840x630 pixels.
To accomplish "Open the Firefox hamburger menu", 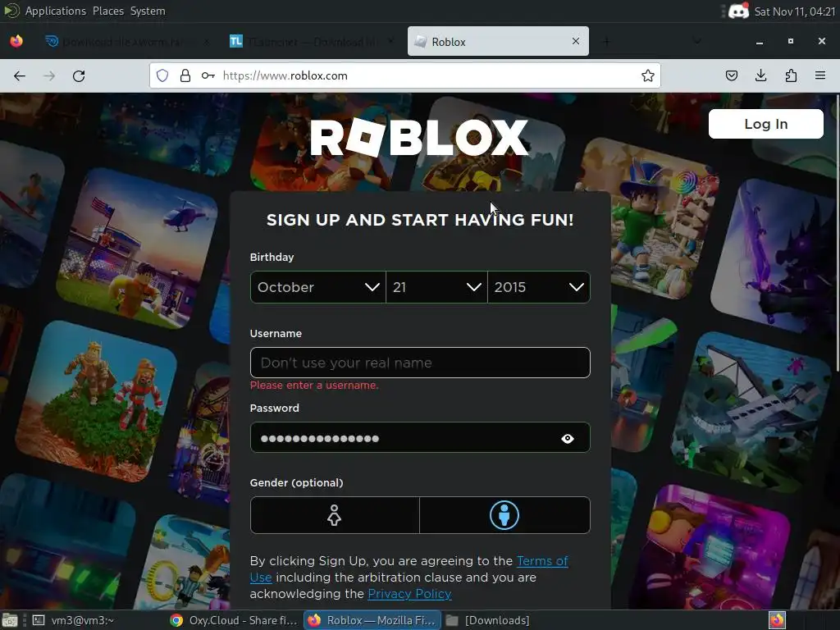I will pyautogui.click(x=820, y=75).
